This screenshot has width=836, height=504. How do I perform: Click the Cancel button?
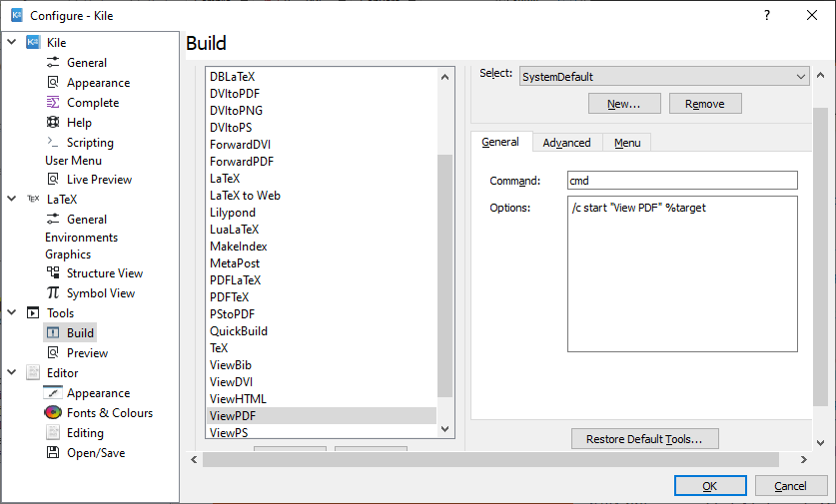pyautogui.click(x=791, y=485)
